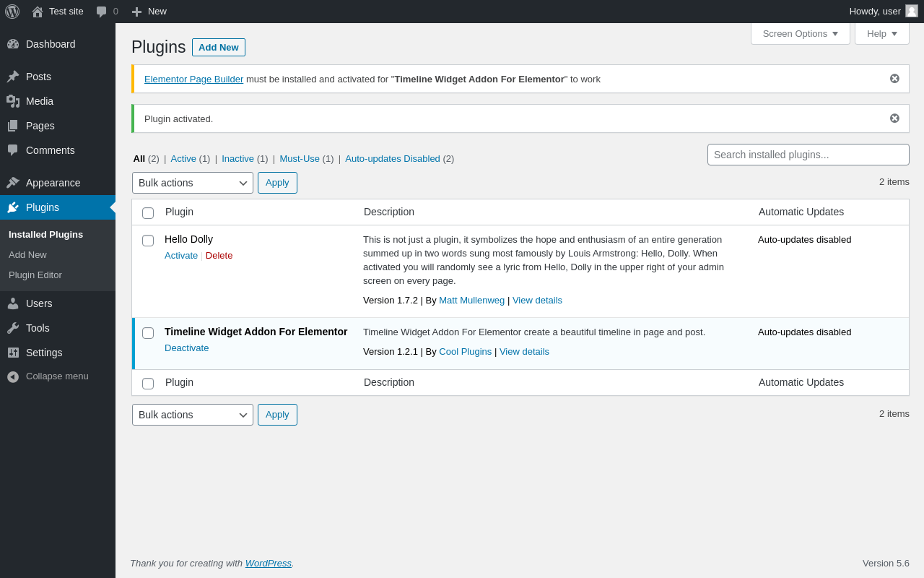This screenshot has width=924, height=578.
Task: Click the Add New button beside Plugins heading
Action: pyautogui.click(x=218, y=48)
